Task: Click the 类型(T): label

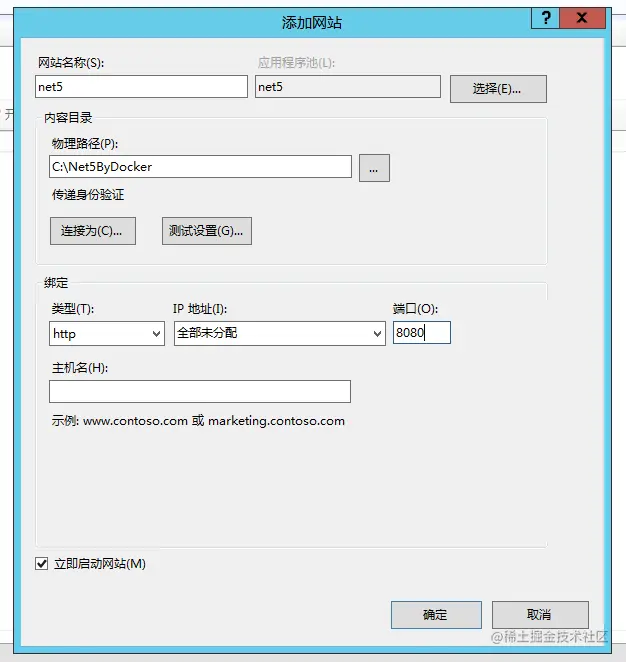Action: pyautogui.click(x=73, y=309)
